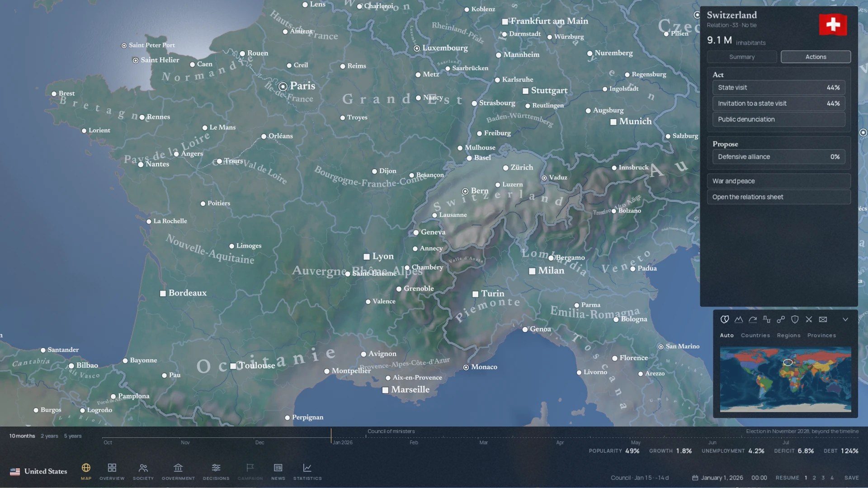Select the linked nodes relations map mode
The width and height of the screenshot is (868, 488).
(781, 319)
